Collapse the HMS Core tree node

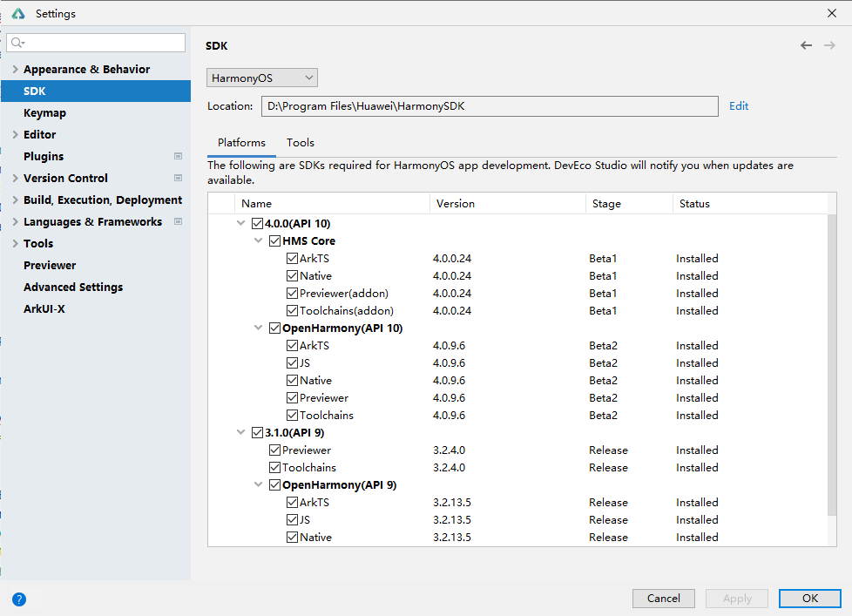258,240
